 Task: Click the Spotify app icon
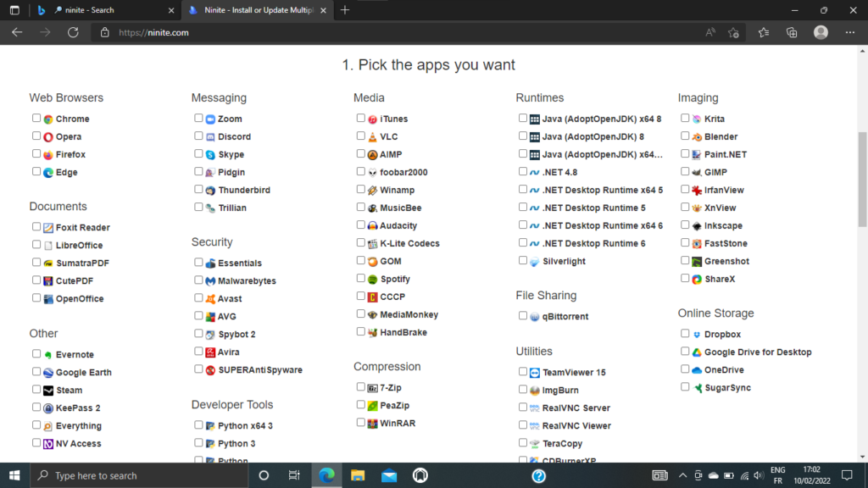click(373, 280)
